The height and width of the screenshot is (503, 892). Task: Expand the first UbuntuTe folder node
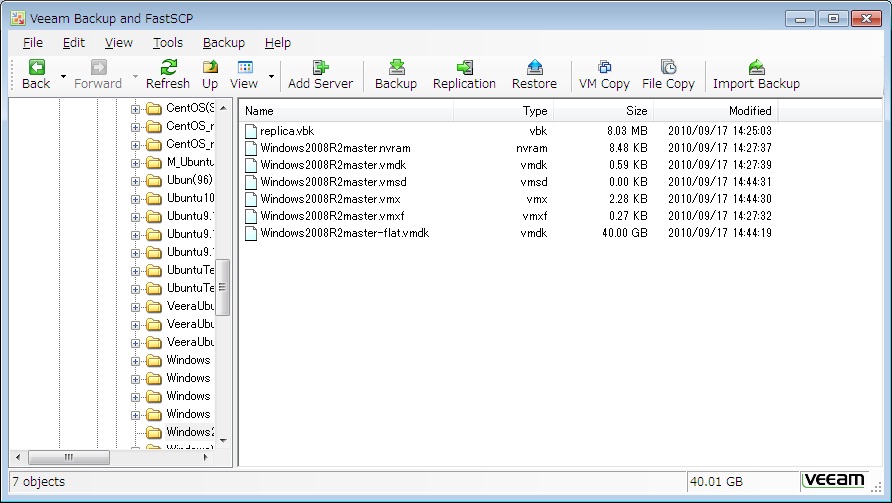point(135,271)
